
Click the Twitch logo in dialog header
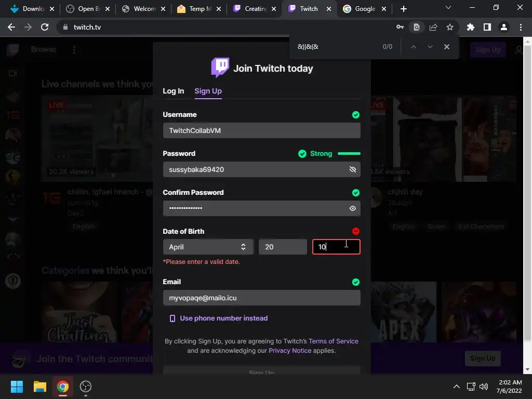tap(220, 68)
